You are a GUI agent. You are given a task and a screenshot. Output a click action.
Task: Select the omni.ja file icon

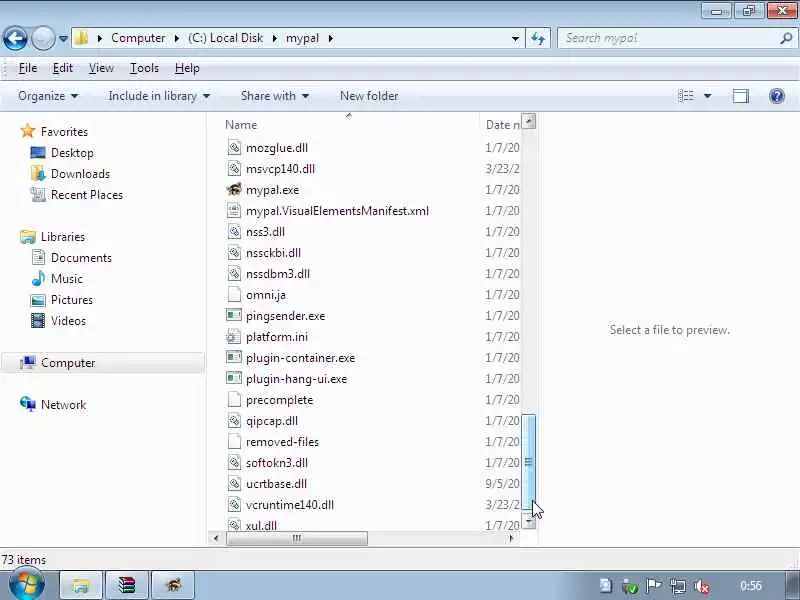(x=234, y=295)
